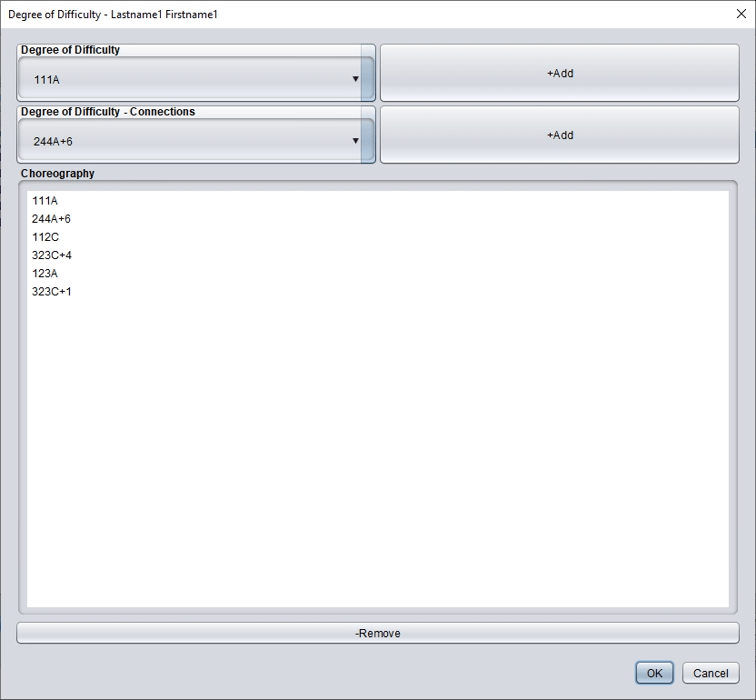Screen dimensions: 756x700
Task: Click the Choreography section label
Action: (x=57, y=173)
